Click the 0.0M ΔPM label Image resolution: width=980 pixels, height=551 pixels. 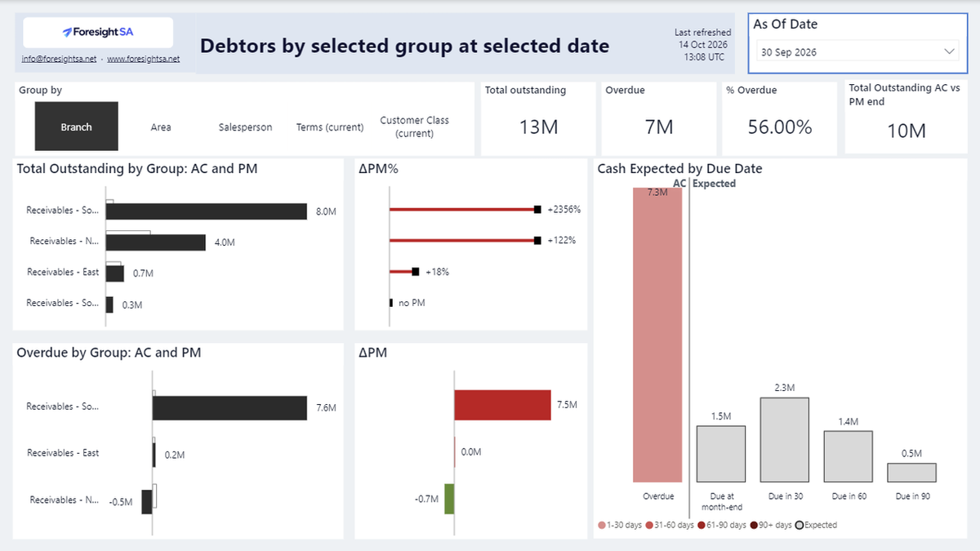coord(471,451)
